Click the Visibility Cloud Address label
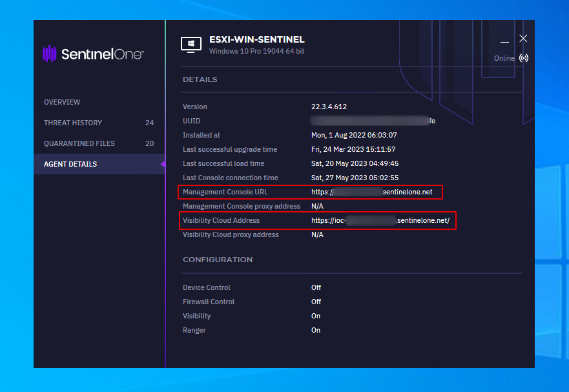Screen dimensions: 569x392 pos(222,221)
